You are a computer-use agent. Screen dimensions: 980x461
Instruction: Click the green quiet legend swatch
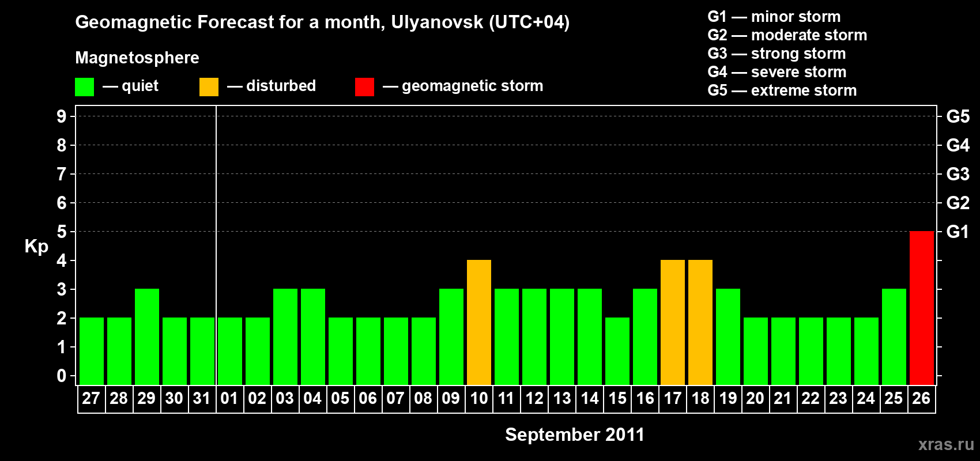coord(84,87)
